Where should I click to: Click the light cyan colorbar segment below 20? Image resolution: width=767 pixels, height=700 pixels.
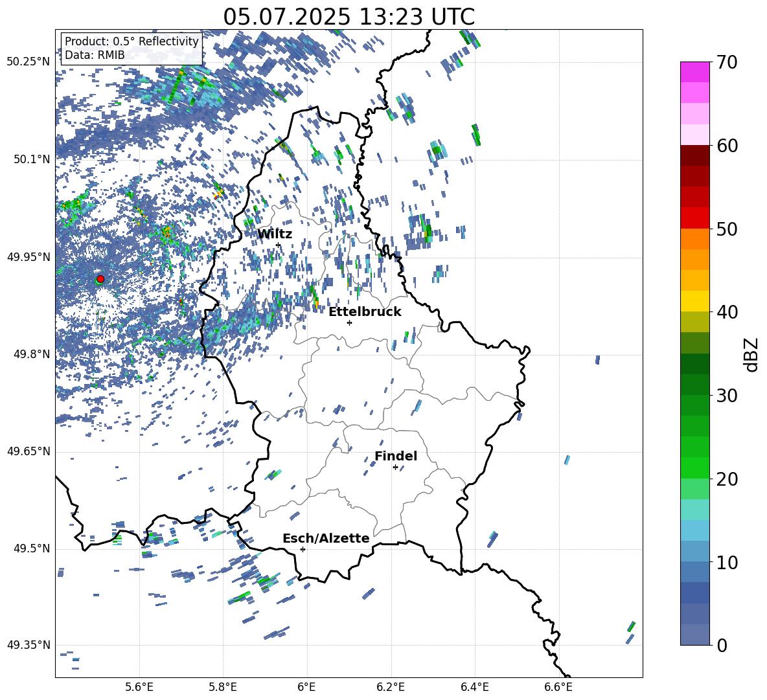(695, 510)
